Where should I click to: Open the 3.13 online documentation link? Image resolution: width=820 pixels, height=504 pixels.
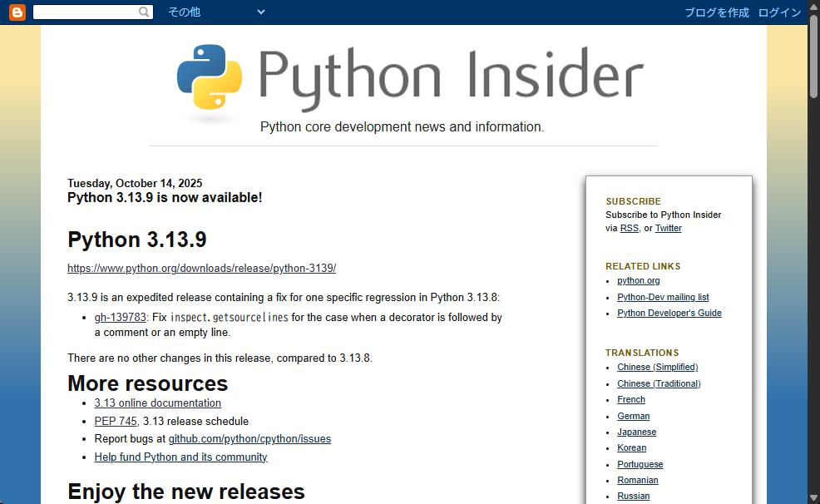[157, 403]
